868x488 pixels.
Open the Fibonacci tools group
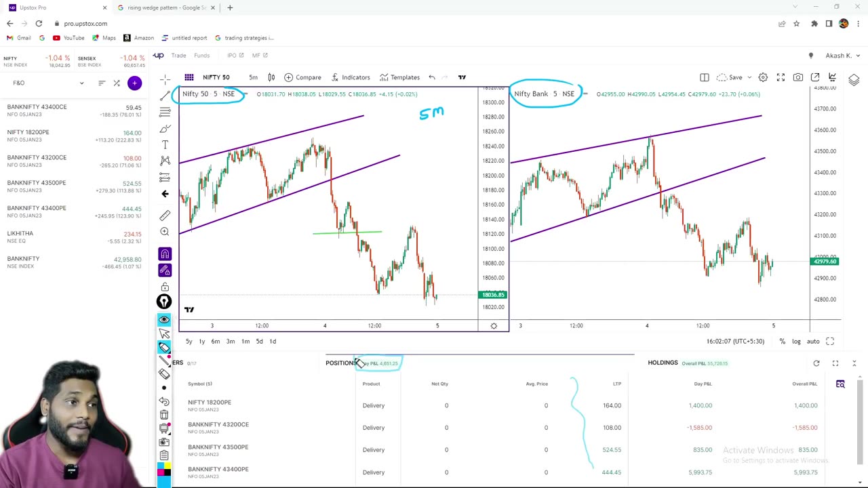coord(165,112)
